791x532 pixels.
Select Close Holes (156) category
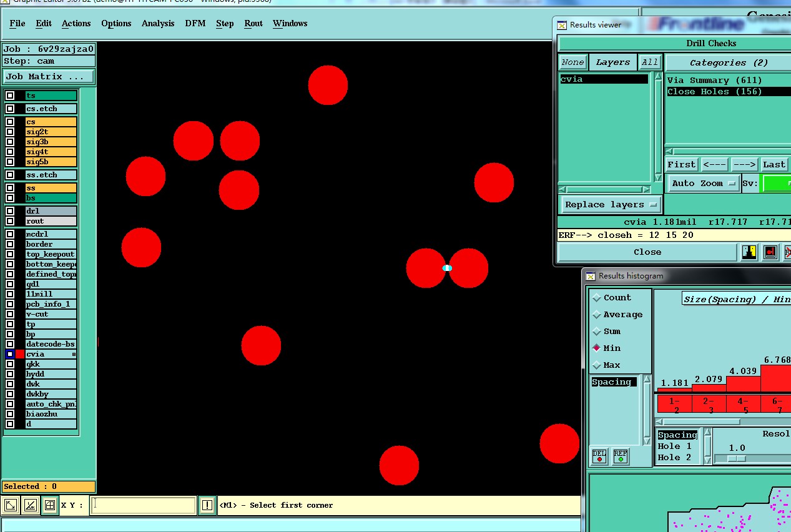pyautogui.click(x=728, y=92)
